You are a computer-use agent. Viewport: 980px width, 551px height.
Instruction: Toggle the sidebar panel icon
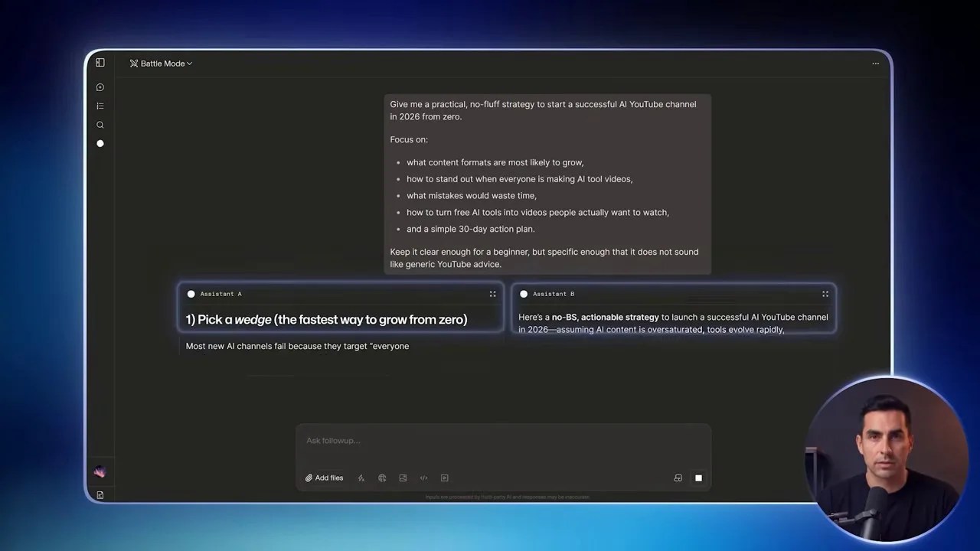click(x=100, y=63)
